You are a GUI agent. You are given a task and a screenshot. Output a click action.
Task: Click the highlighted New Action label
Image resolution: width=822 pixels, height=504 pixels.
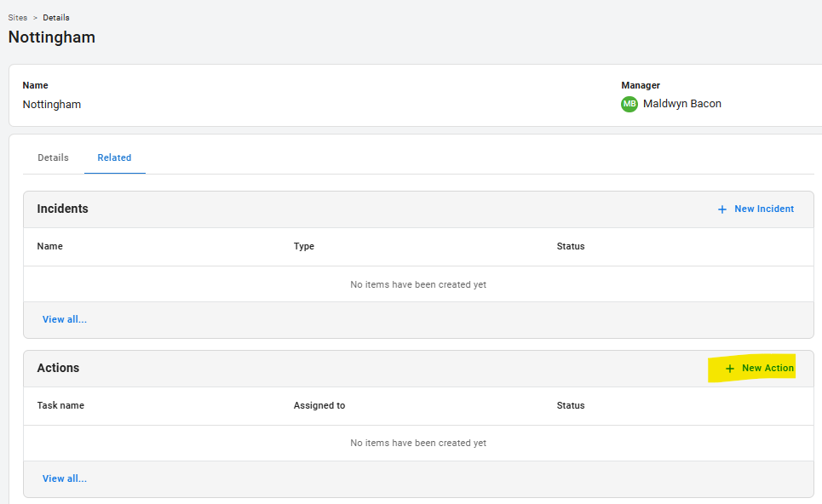[x=767, y=368]
